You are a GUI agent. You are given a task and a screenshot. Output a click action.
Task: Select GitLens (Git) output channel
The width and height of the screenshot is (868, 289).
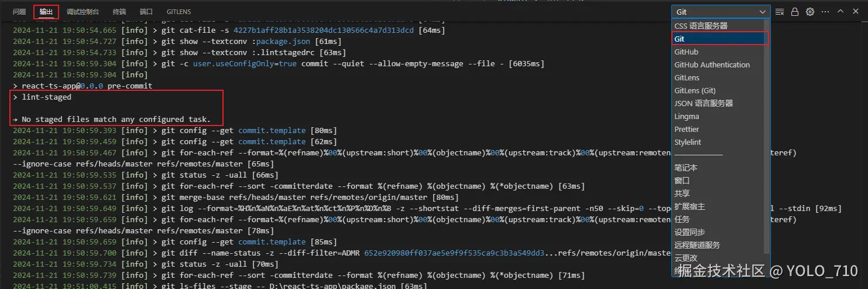point(721,90)
